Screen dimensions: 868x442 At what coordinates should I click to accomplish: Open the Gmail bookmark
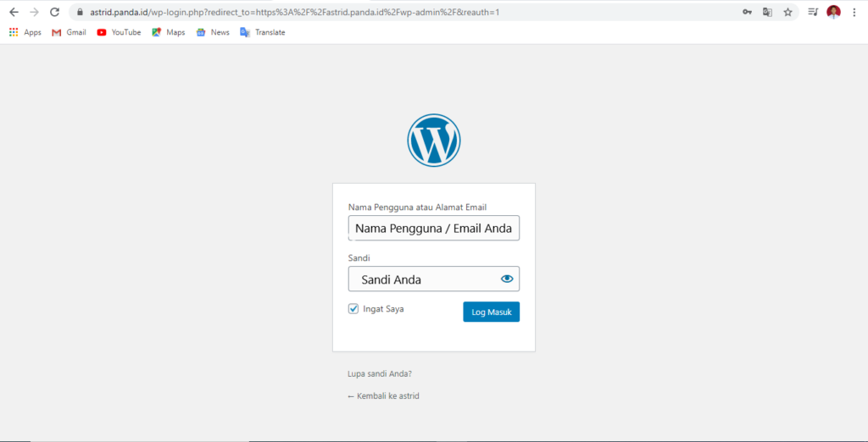pos(69,33)
